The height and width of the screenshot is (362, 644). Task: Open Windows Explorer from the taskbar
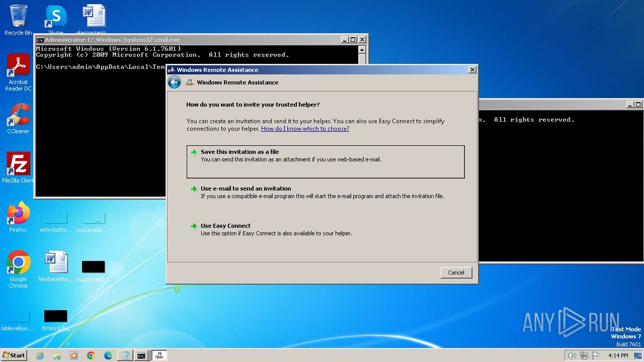click(57, 355)
